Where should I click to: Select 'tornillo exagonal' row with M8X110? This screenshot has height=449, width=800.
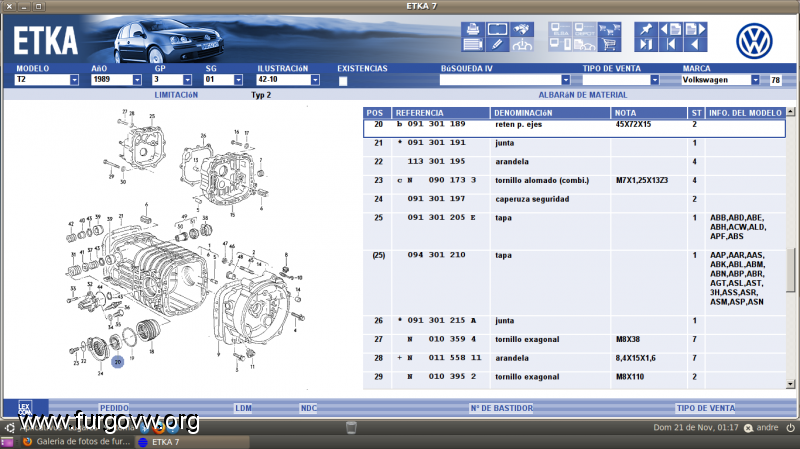[x=574, y=381]
